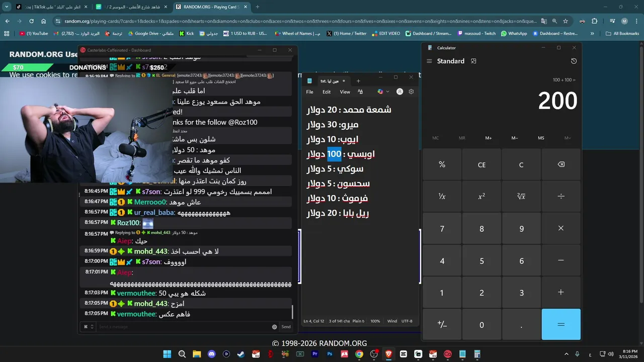Open the browser extensions puzzle icon
644x362 pixels.
[594, 21]
